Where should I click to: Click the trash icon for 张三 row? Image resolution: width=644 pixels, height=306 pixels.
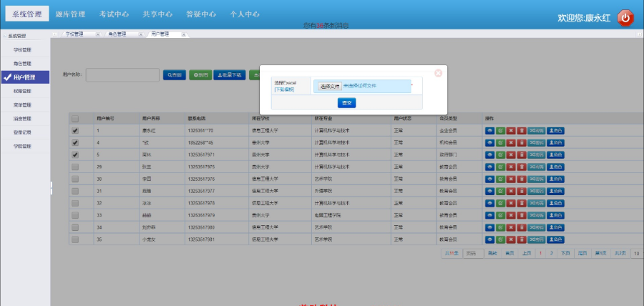point(521,167)
